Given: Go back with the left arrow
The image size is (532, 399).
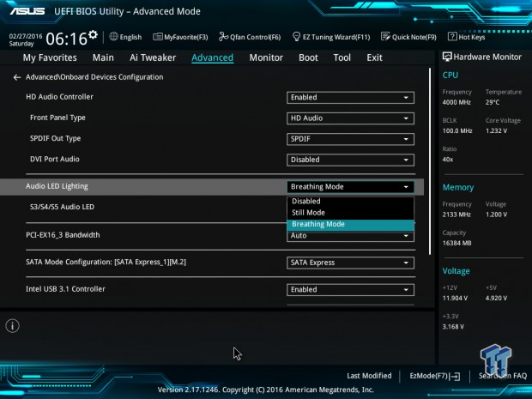Looking at the screenshot, I should tap(17, 77).
